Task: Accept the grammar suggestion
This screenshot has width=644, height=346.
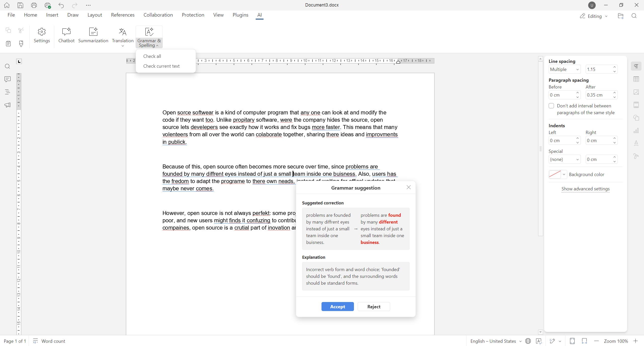Action: pos(337,307)
